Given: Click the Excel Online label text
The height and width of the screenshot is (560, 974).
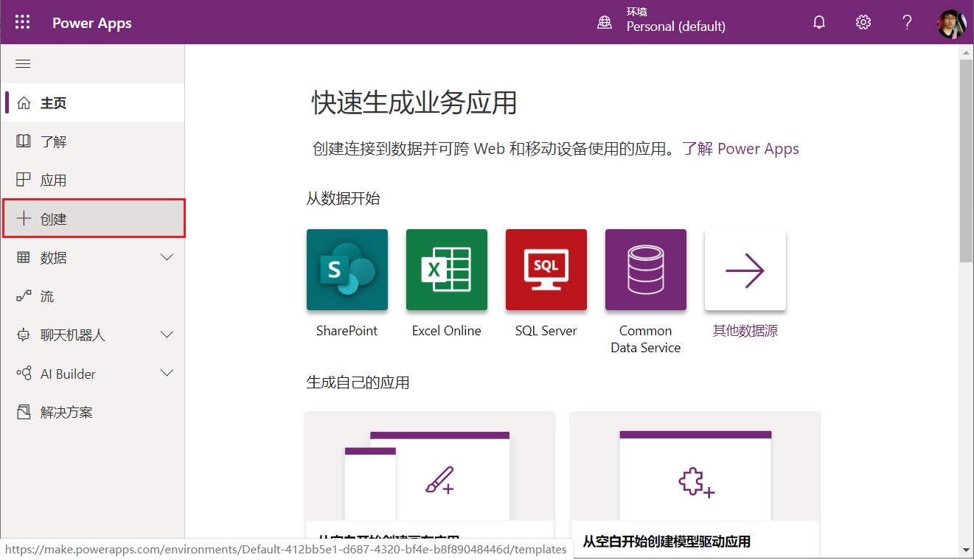Looking at the screenshot, I should coord(447,331).
